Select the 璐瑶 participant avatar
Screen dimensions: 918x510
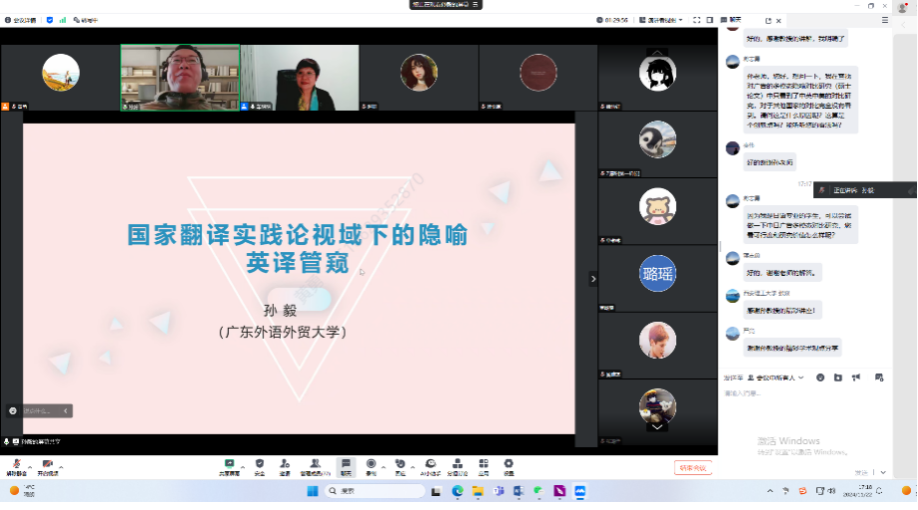click(x=657, y=273)
